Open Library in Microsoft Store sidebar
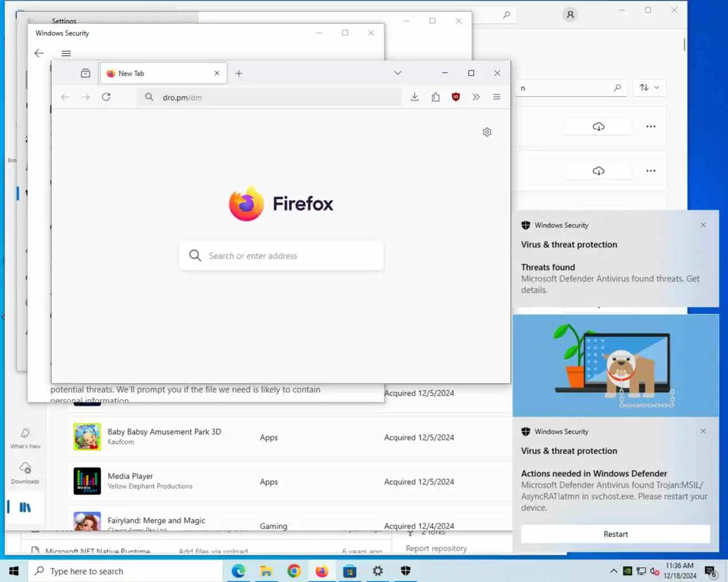This screenshot has height=582, width=728. click(25, 507)
